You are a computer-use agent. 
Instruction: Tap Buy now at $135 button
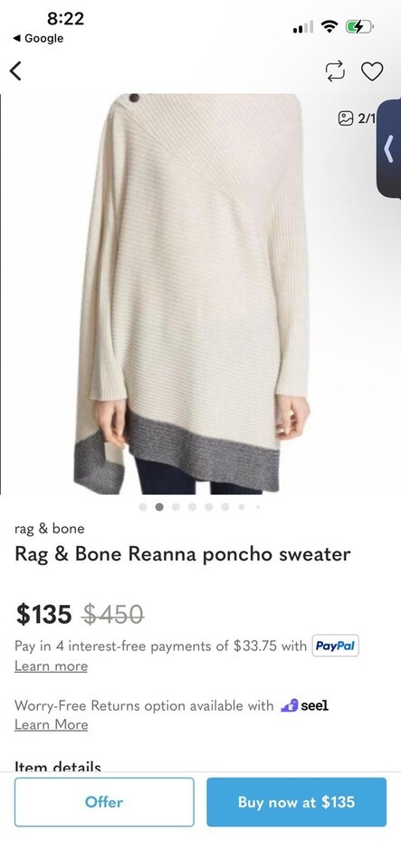296,802
